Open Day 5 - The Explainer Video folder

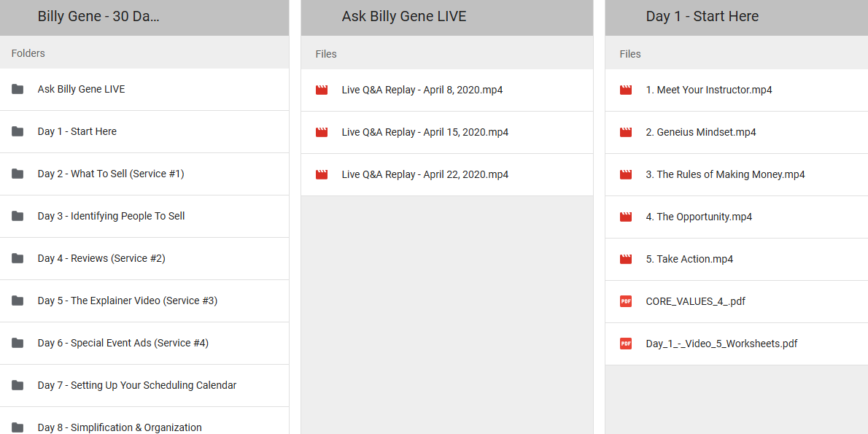(x=128, y=301)
